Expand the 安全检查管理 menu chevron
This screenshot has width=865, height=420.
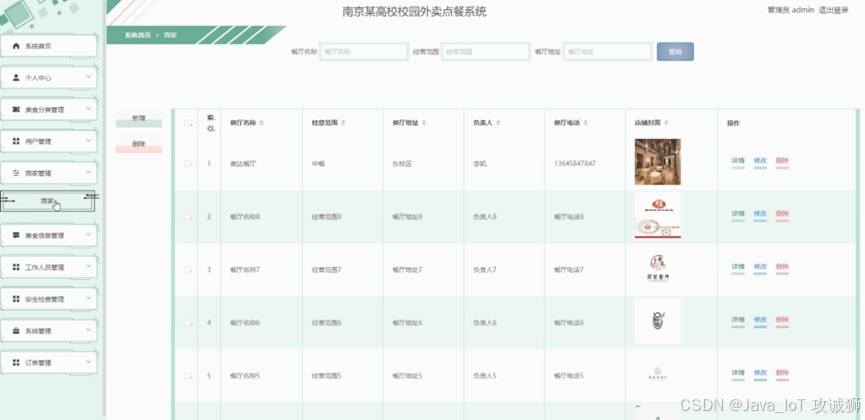pyautogui.click(x=88, y=299)
